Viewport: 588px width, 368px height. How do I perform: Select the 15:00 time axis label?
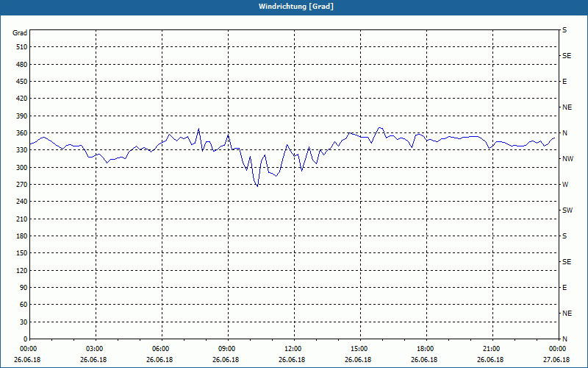pos(359,349)
